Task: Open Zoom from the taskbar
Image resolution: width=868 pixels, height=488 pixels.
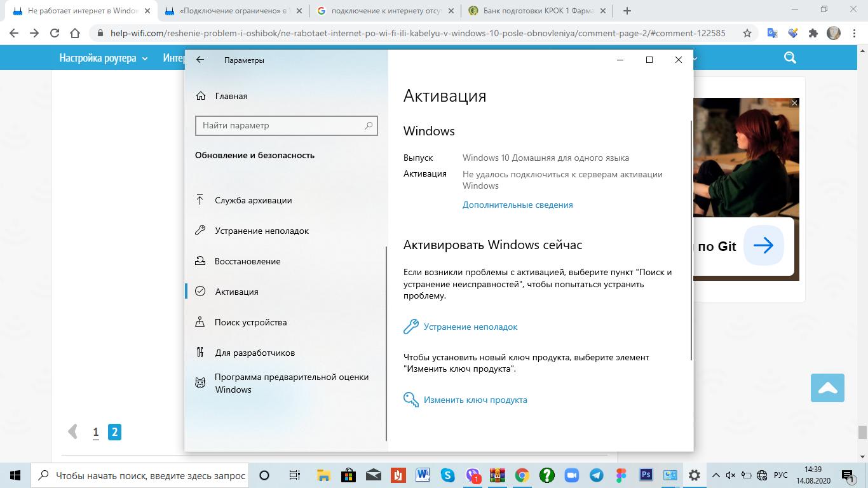Action: tap(571, 475)
